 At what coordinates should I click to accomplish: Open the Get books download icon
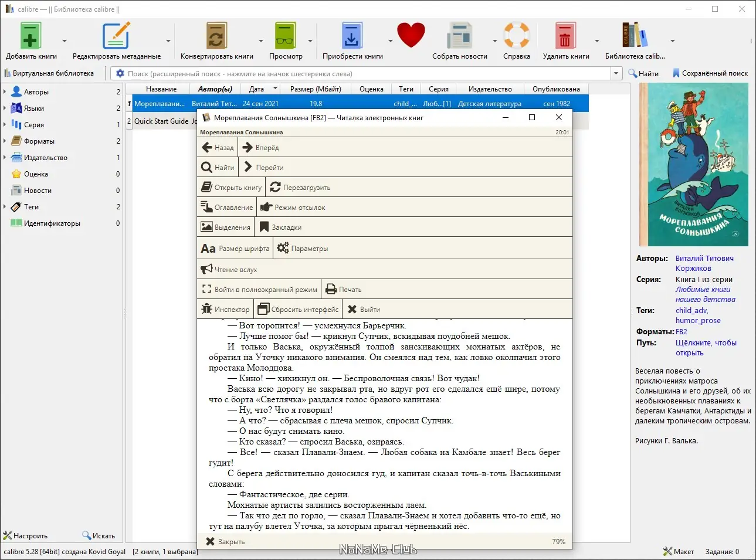352,36
